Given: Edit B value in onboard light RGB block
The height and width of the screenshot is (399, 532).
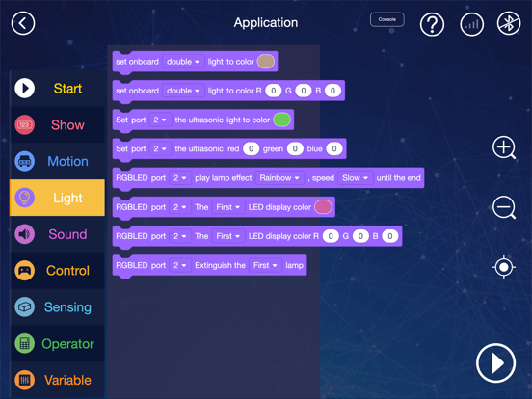Looking at the screenshot, I should coord(332,91).
